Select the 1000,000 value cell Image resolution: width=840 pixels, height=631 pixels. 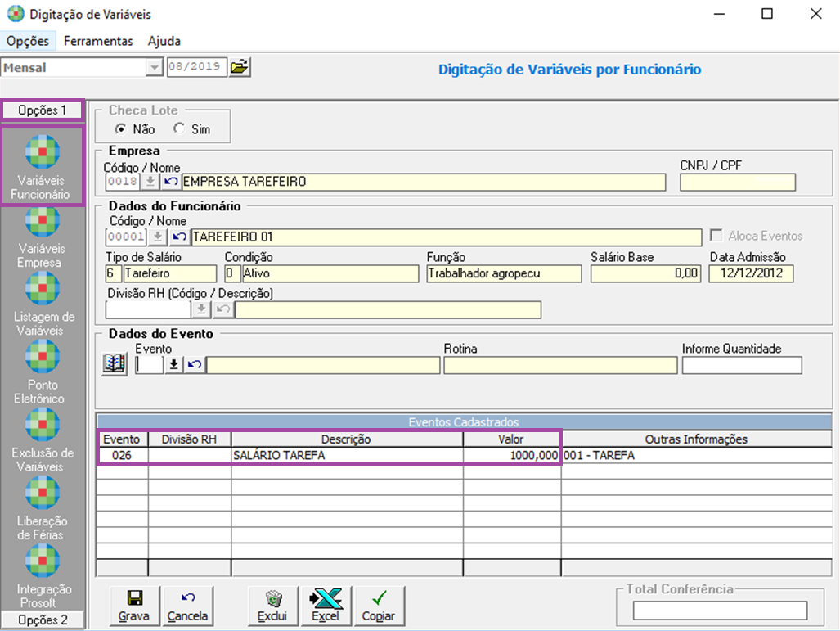point(511,455)
